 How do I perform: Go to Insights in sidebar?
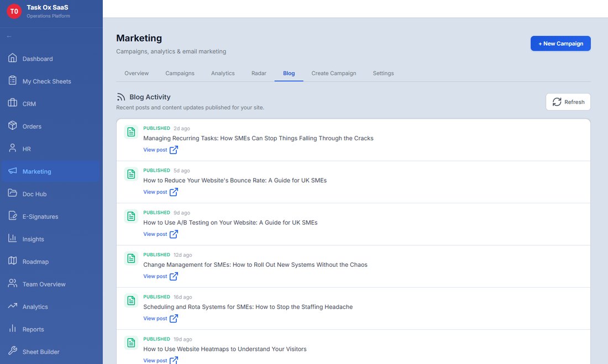pos(51,239)
